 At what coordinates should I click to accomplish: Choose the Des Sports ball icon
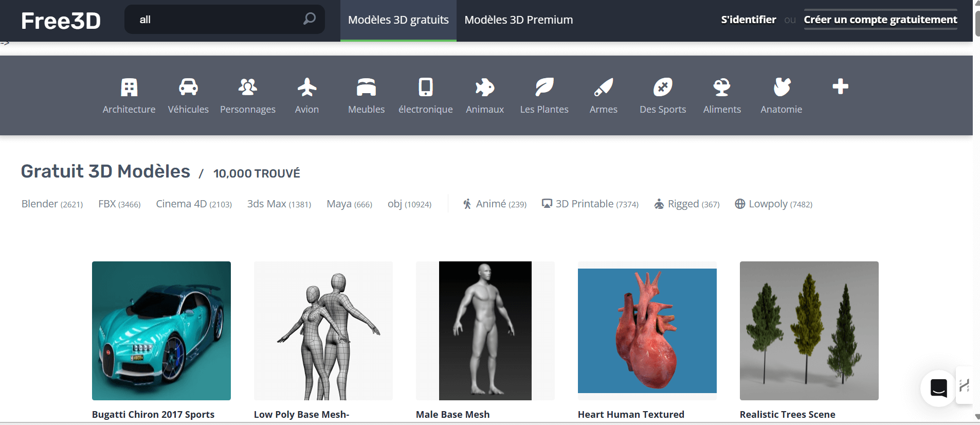click(x=663, y=87)
